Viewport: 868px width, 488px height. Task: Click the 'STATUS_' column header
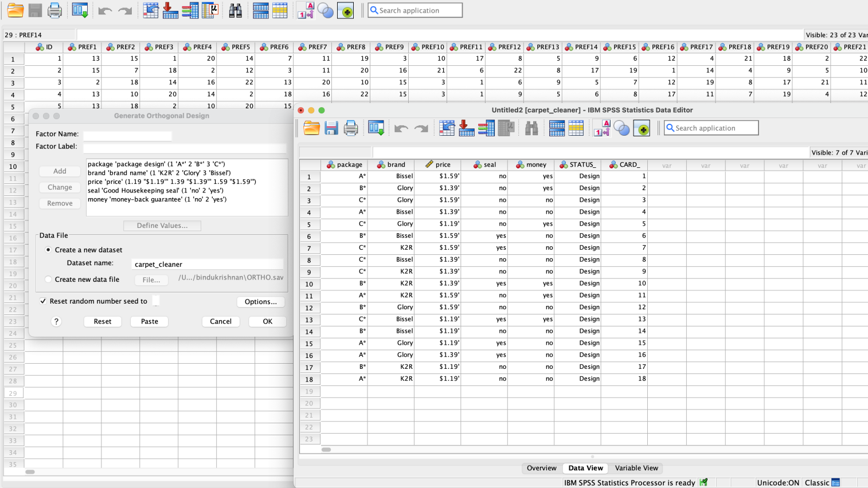tap(577, 164)
